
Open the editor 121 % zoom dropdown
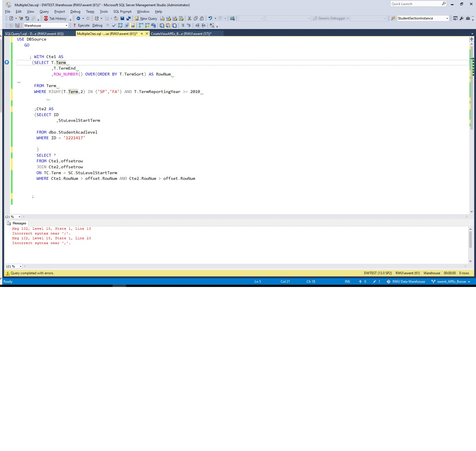pyautogui.click(x=19, y=217)
